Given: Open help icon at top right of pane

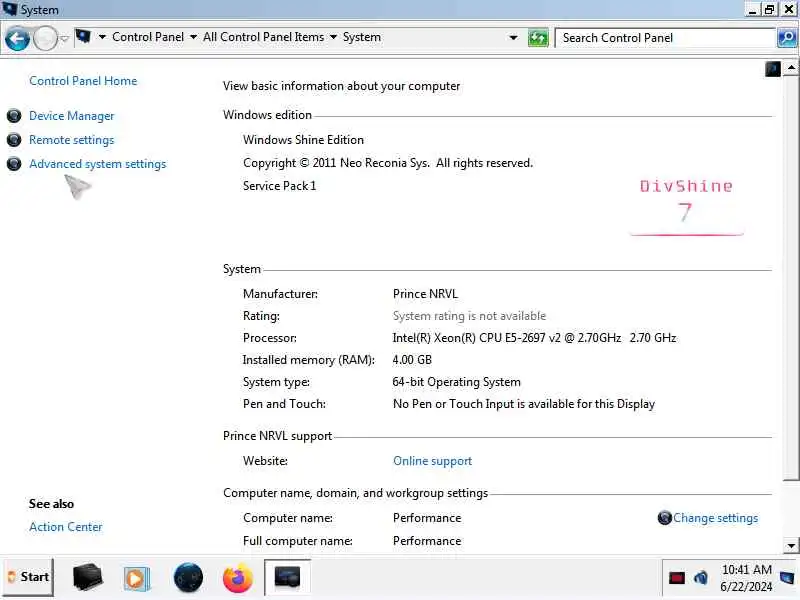Looking at the screenshot, I should pyautogui.click(x=772, y=69).
